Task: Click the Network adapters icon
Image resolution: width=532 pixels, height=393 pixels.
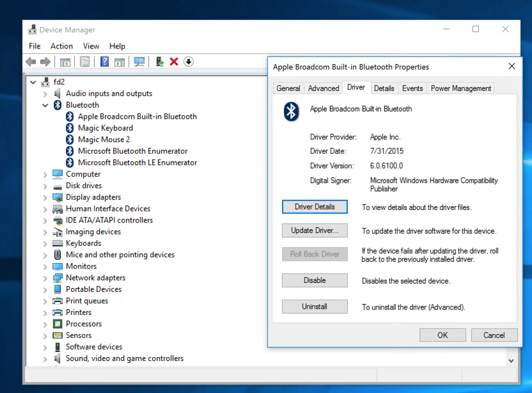Action: 58,278
